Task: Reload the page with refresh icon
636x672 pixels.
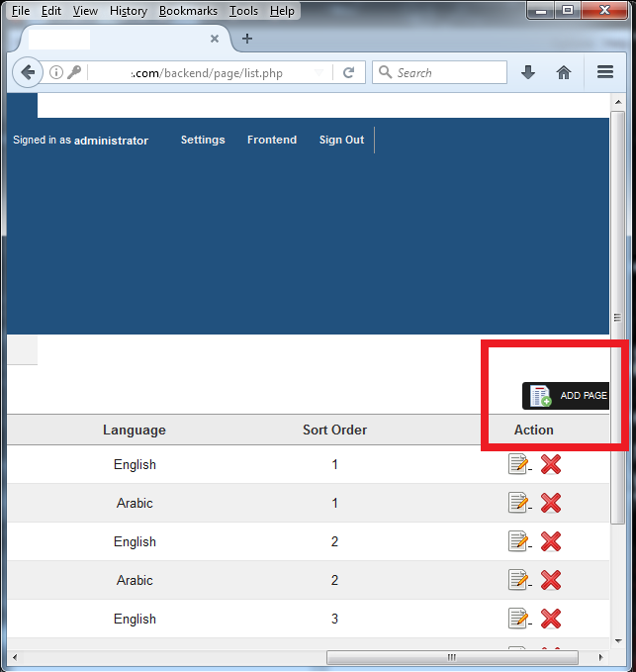Action: click(348, 72)
